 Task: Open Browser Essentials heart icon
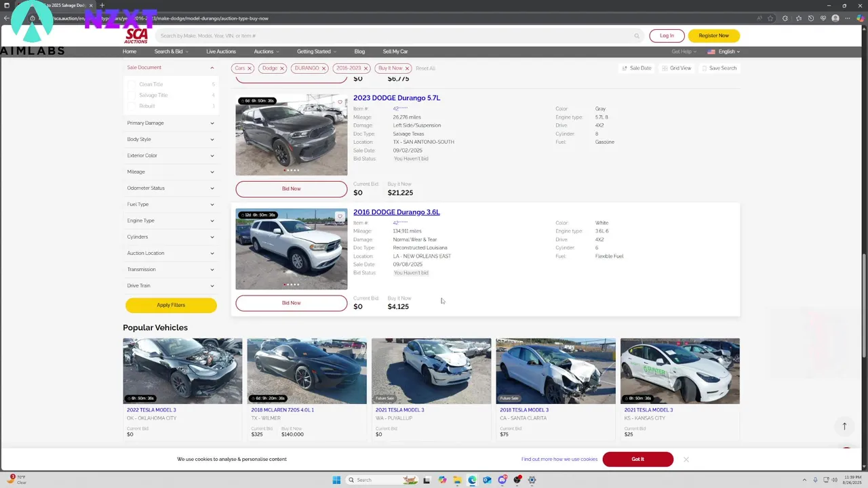(823, 18)
